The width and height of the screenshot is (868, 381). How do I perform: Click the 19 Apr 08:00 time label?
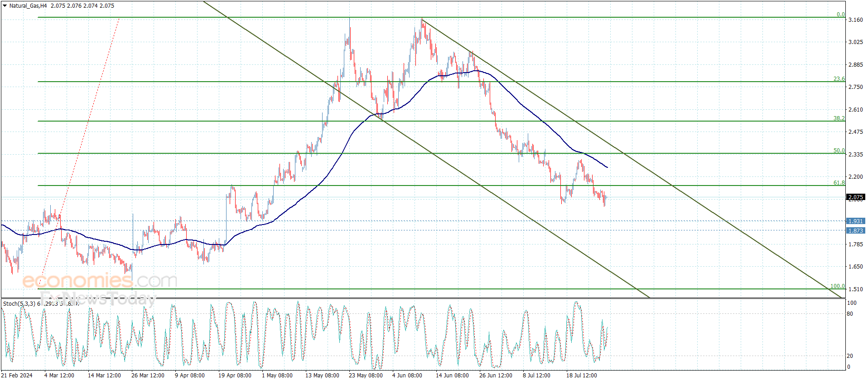point(235,376)
